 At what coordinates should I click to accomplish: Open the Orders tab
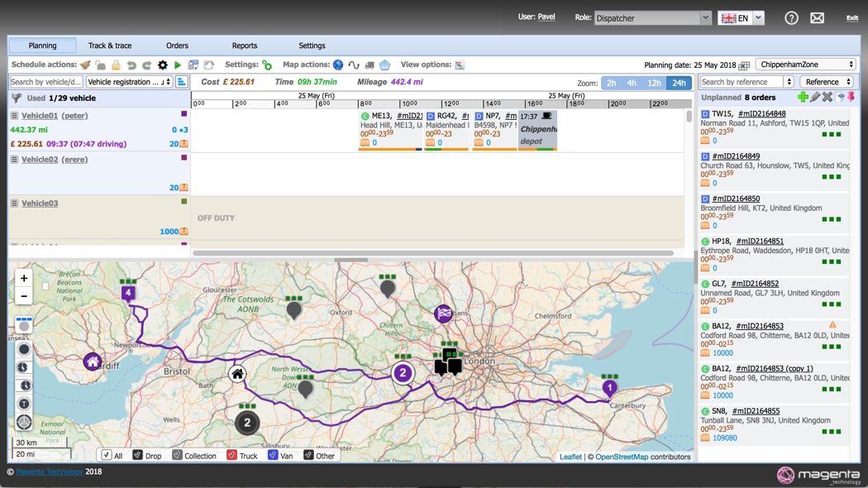tap(177, 45)
